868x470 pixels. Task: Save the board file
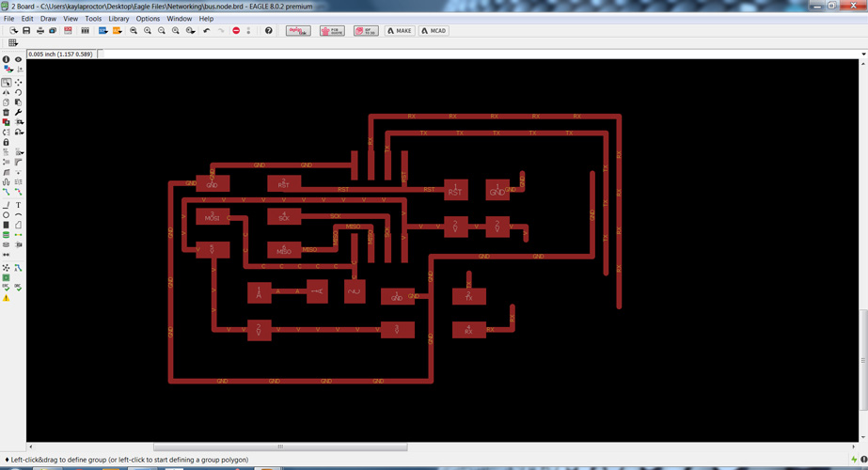26,30
